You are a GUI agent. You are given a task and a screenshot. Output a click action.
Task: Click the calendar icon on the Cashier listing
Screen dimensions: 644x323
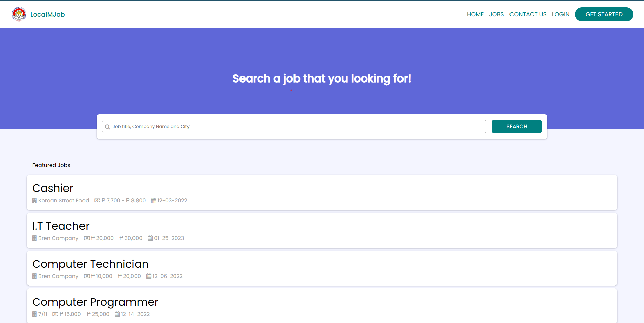tap(154, 200)
